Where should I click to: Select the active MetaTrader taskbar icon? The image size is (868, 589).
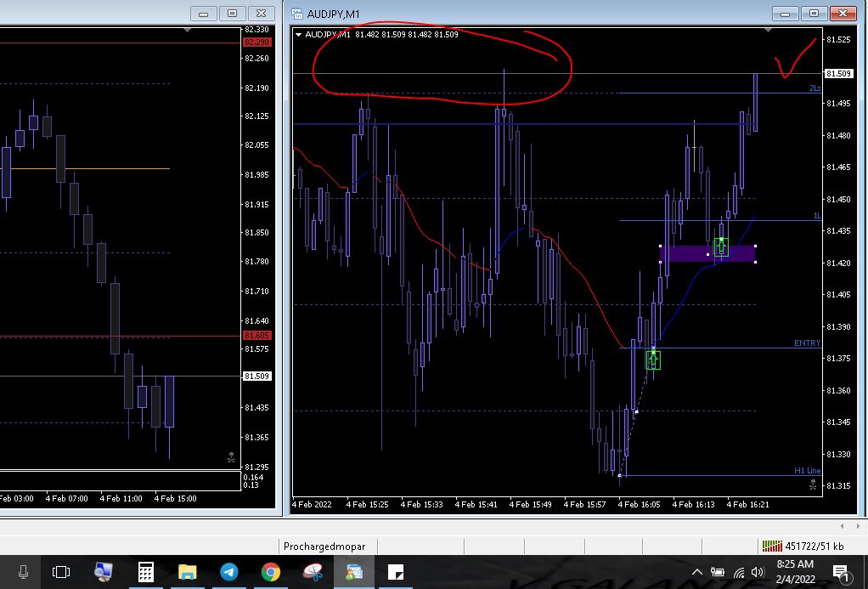[x=354, y=572]
